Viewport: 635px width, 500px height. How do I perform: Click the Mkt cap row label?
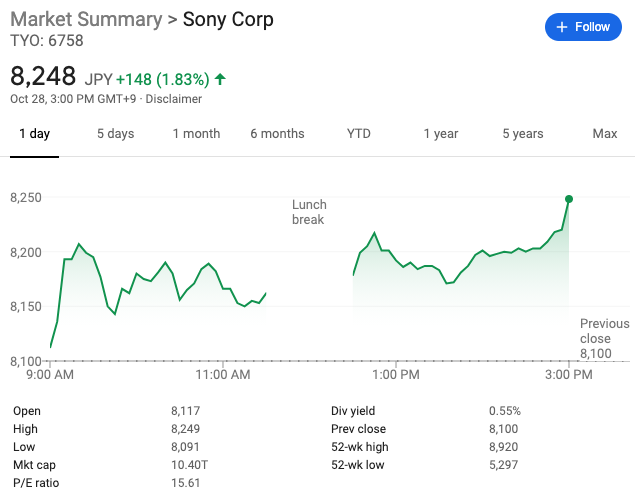coord(34,465)
